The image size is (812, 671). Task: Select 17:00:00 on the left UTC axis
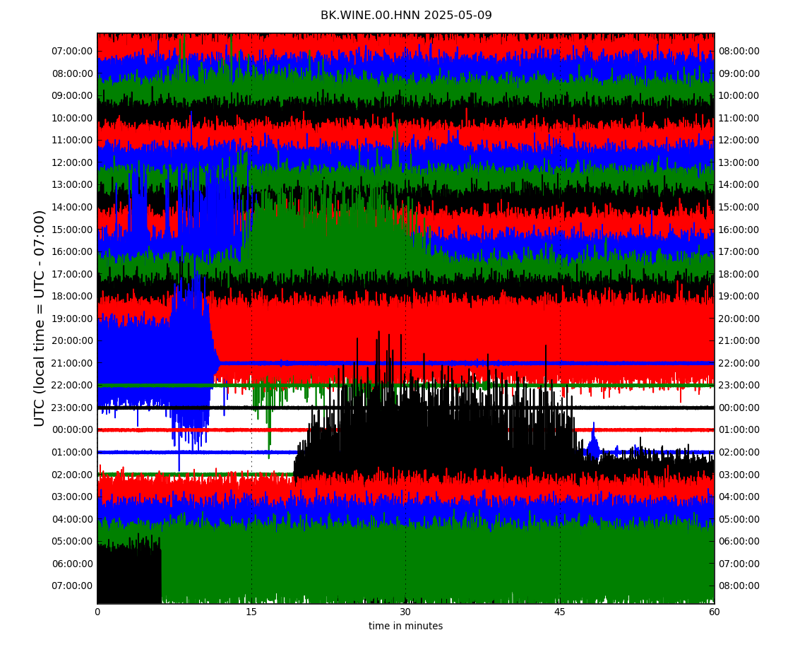pyautogui.click(x=73, y=274)
